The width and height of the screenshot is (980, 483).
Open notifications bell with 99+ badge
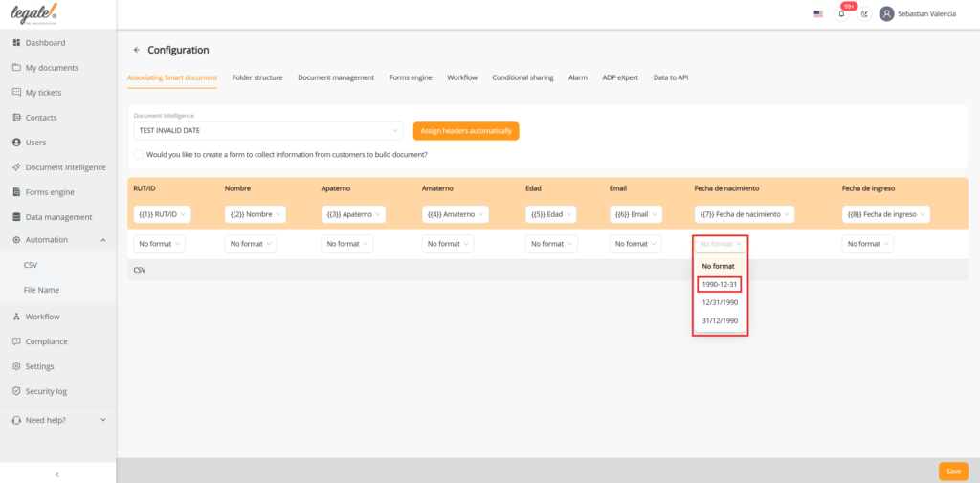coord(842,13)
